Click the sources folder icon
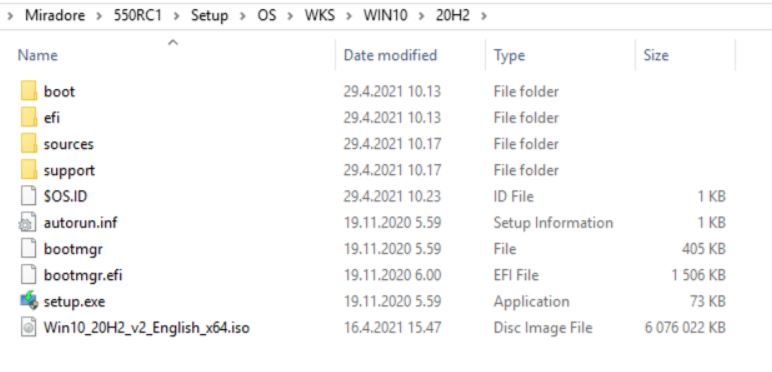Viewport: 772px width, 372px height. click(x=29, y=144)
